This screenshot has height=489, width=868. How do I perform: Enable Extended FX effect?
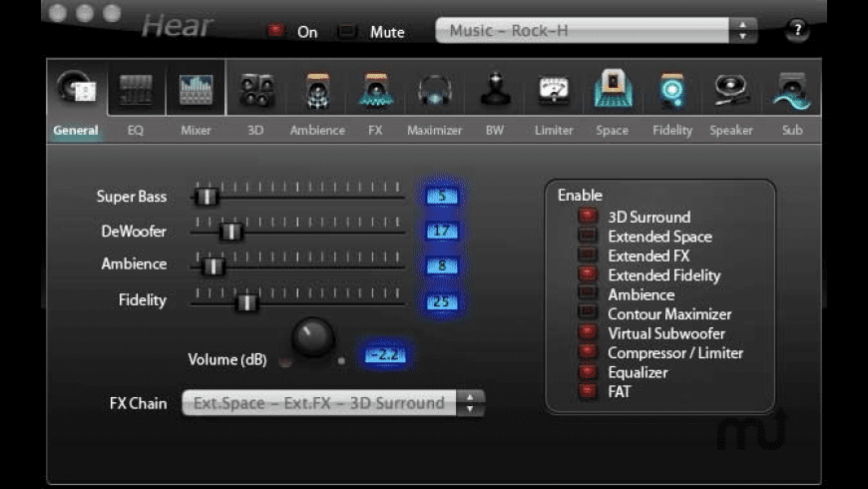(588, 254)
